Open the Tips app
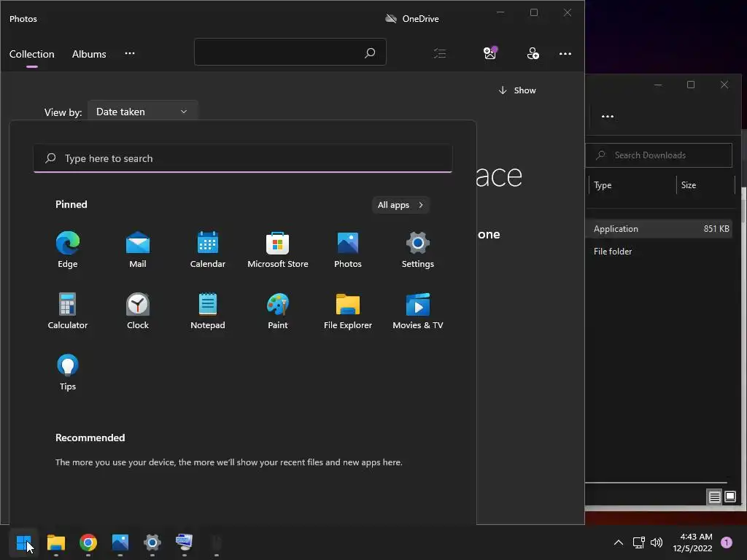The height and width of the screenshot is (560, 747). click(x=68, y=373)
